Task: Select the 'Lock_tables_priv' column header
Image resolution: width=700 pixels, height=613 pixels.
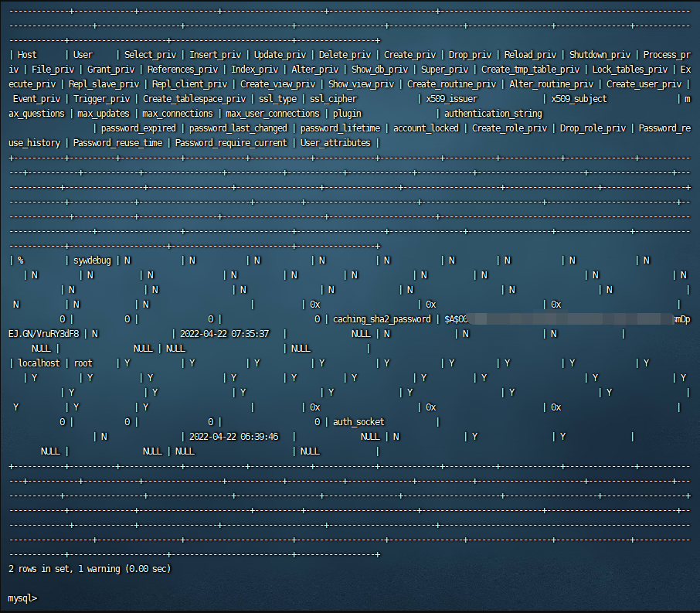Action: point(630,70)
